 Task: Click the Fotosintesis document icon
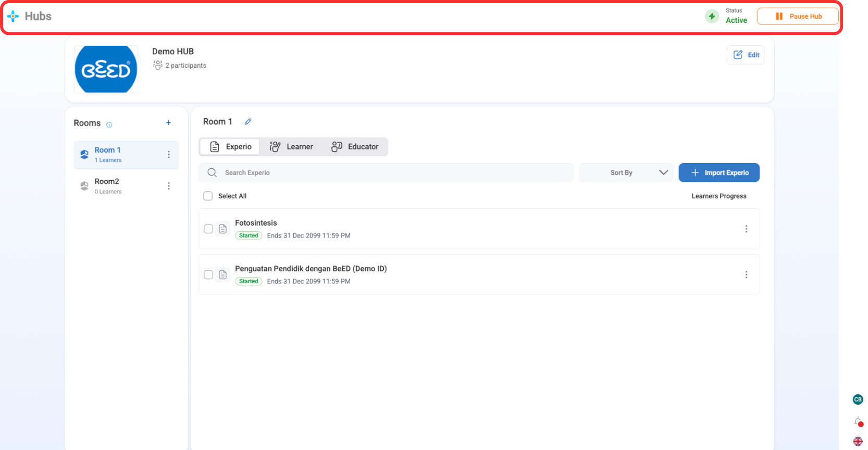click(223, 229)
